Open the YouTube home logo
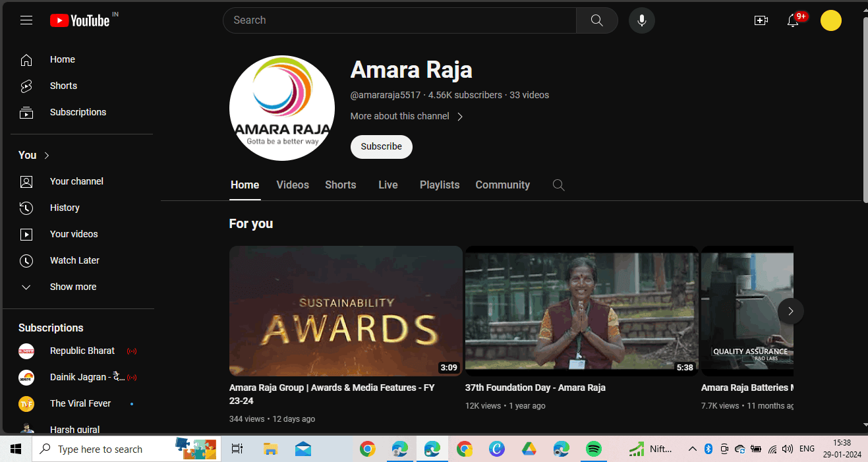868x462 pixels. click(x=82, y=20)
